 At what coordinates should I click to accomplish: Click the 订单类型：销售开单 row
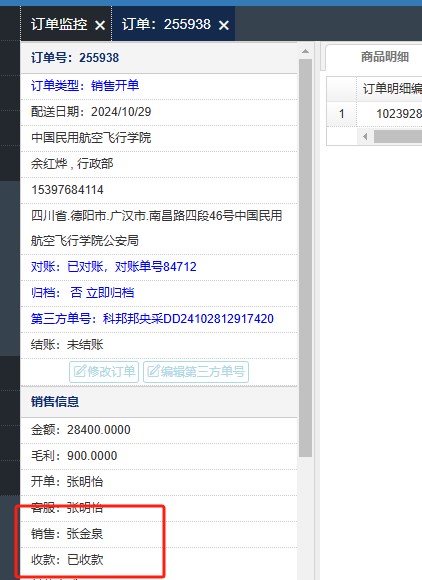coord(159,86)
